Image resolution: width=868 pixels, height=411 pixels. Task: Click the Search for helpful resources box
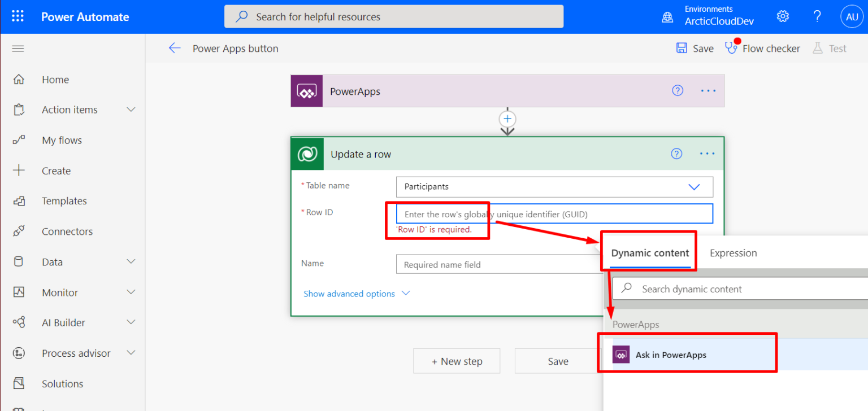click(394, 16)
